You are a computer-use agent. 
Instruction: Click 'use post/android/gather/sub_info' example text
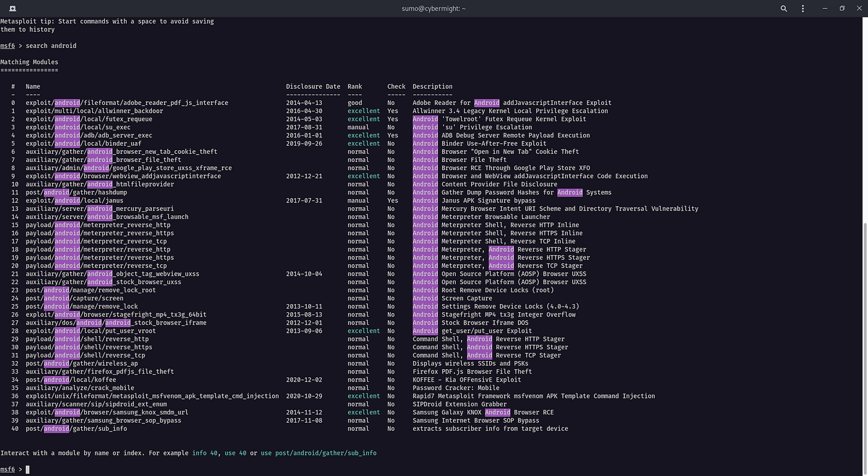coord(319,453)
